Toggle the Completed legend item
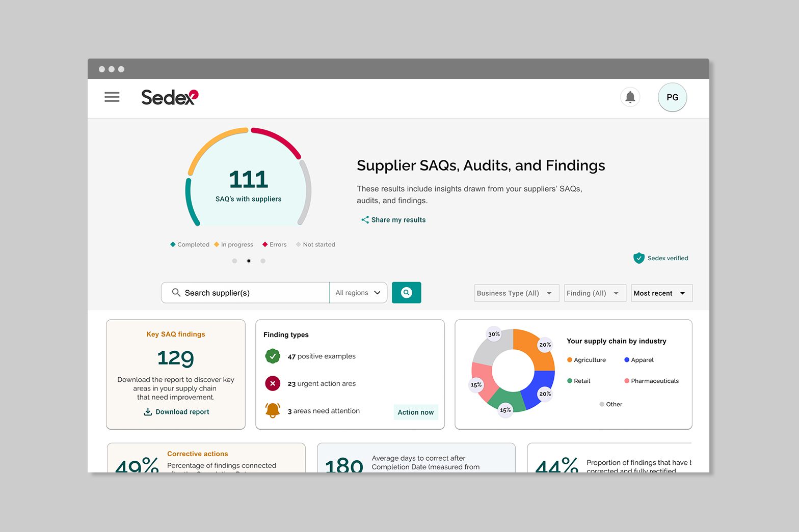Image resolution: width=799 pixels, height=532 pixels. tap(190, 244)
